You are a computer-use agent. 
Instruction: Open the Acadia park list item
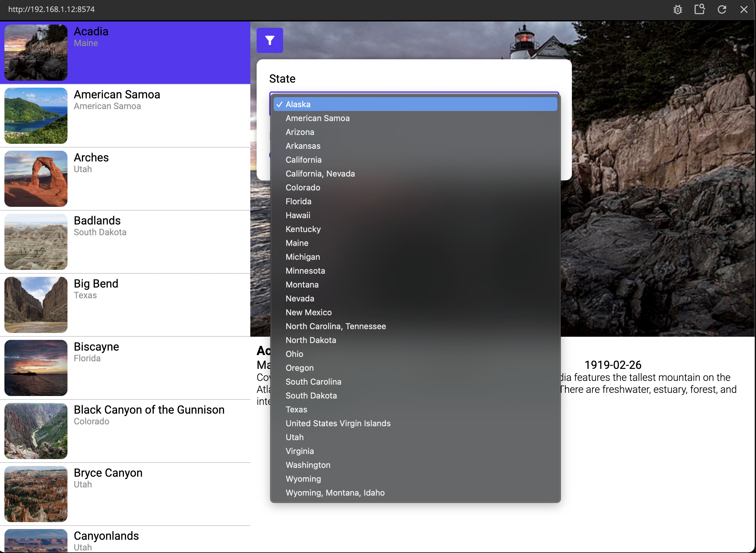125,53
